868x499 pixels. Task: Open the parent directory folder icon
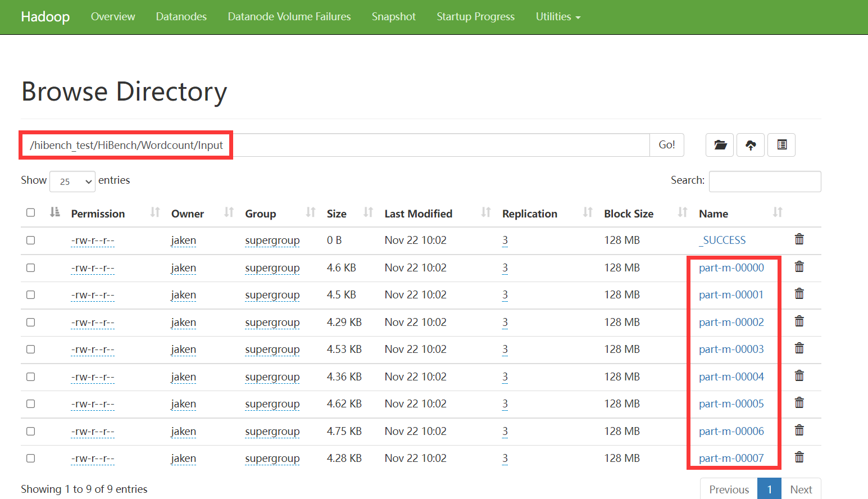click(720, 145)
